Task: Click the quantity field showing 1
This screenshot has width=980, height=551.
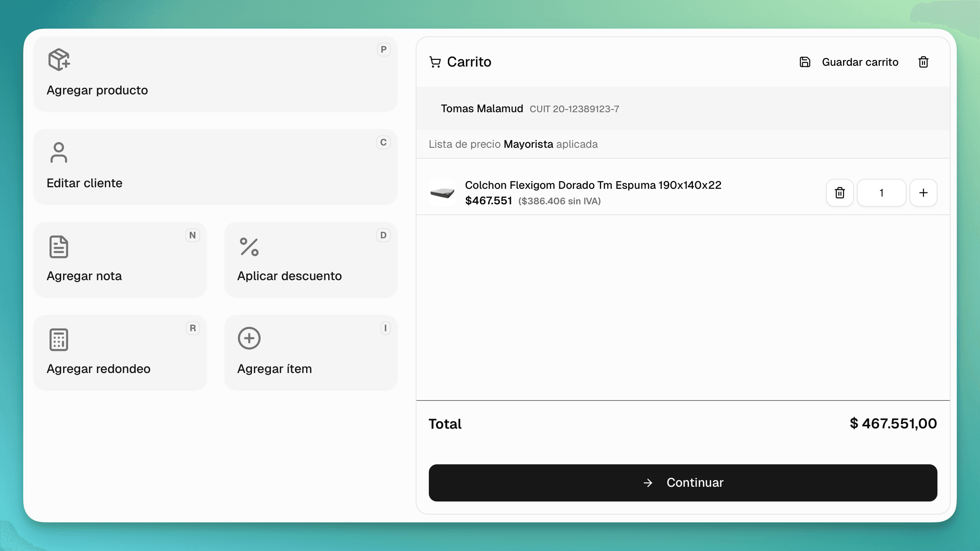Action: coord(881,193)
